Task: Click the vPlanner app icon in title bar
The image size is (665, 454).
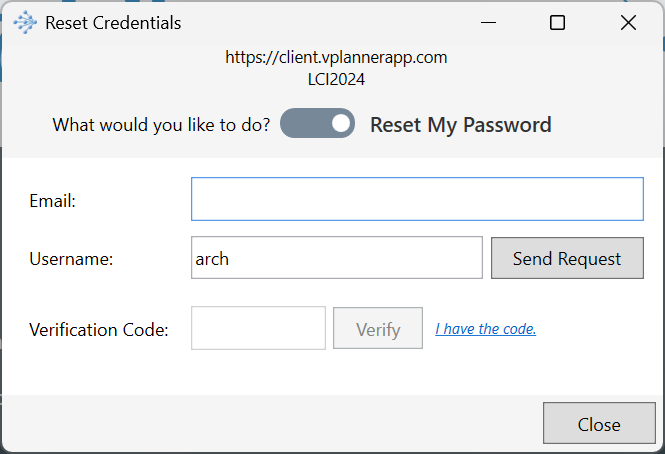Action: tap(24, 22)
